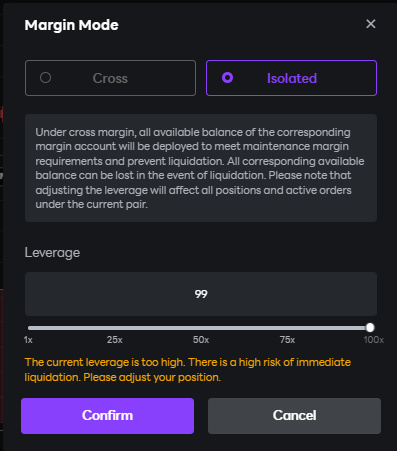Image resolution: width=397 pixels, height=451 pixels.
Task: Click the orange high leverage warning
Action: [x=188, y=370]
